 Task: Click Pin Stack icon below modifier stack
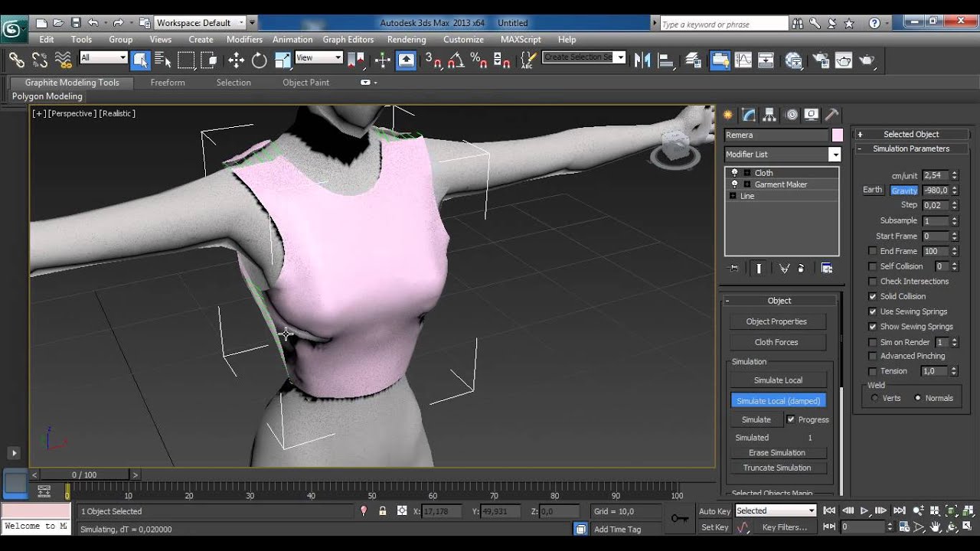(x=734, y=268)
